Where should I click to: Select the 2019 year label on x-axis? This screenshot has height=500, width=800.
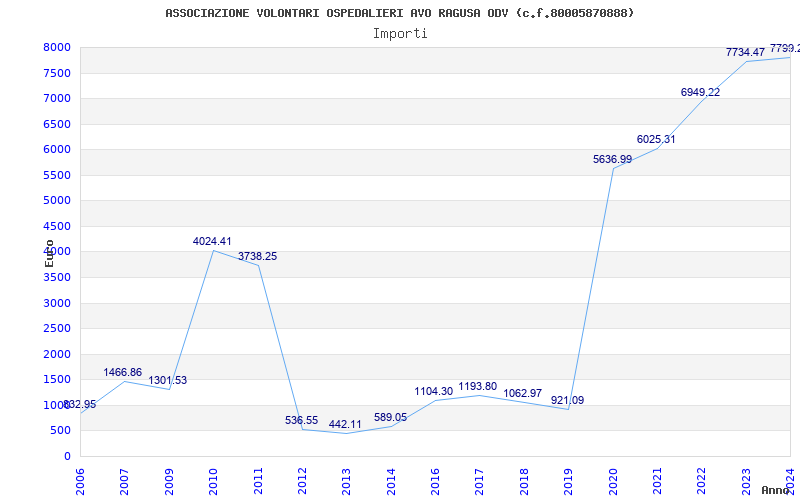point(568,482)
